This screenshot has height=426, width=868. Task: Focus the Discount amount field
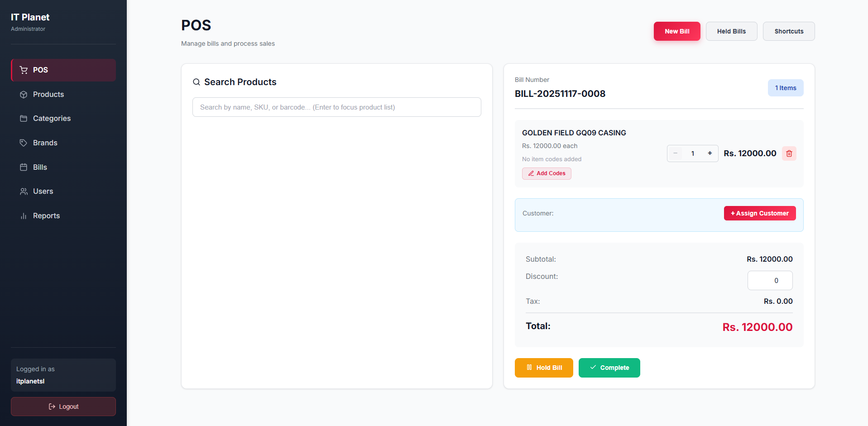coord(770,281)
